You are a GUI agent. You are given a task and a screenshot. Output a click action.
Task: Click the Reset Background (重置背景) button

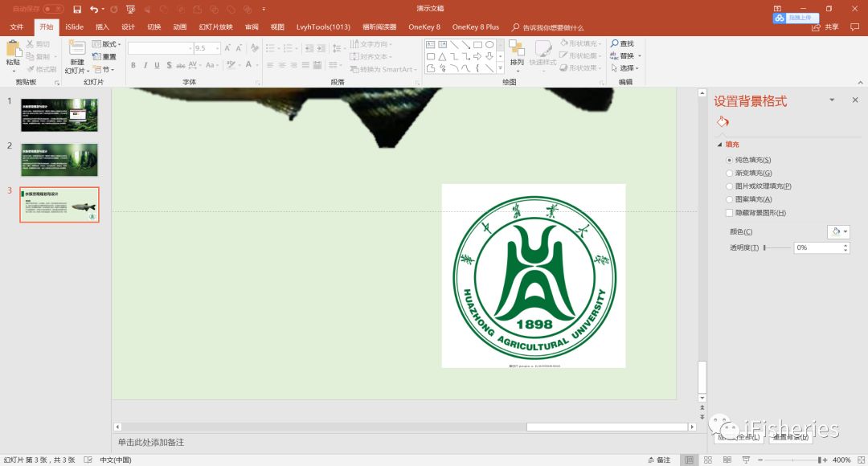790,437
